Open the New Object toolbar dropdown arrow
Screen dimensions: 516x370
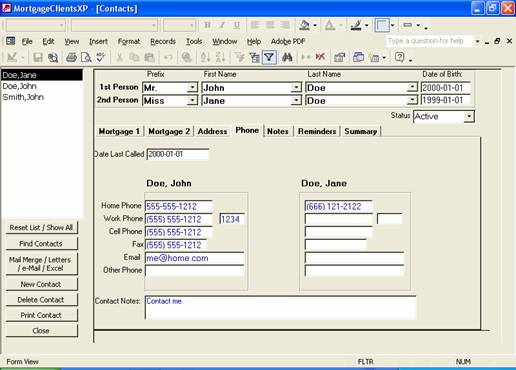[384, 58]
